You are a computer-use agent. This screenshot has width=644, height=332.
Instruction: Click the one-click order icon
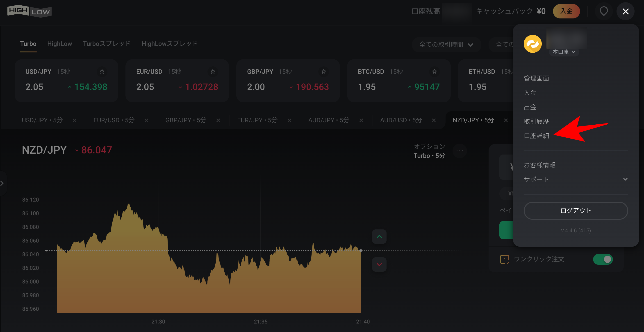tap(505, 259)
